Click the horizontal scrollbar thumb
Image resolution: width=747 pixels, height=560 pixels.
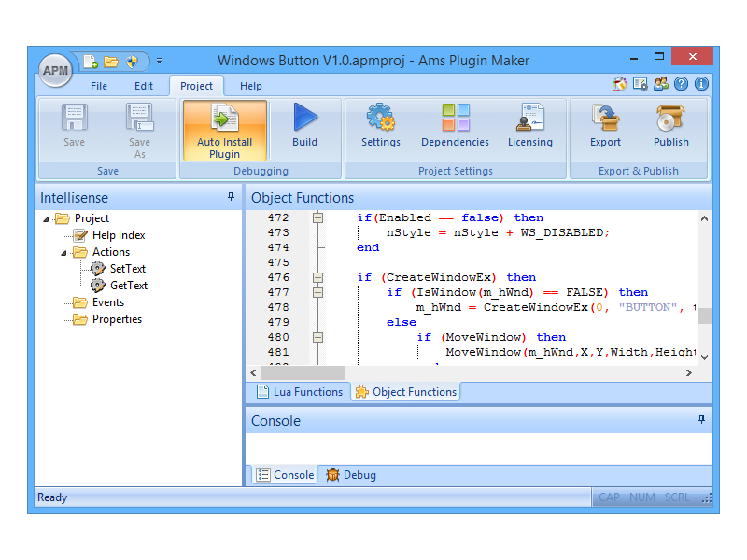click(x=303, y=372)
